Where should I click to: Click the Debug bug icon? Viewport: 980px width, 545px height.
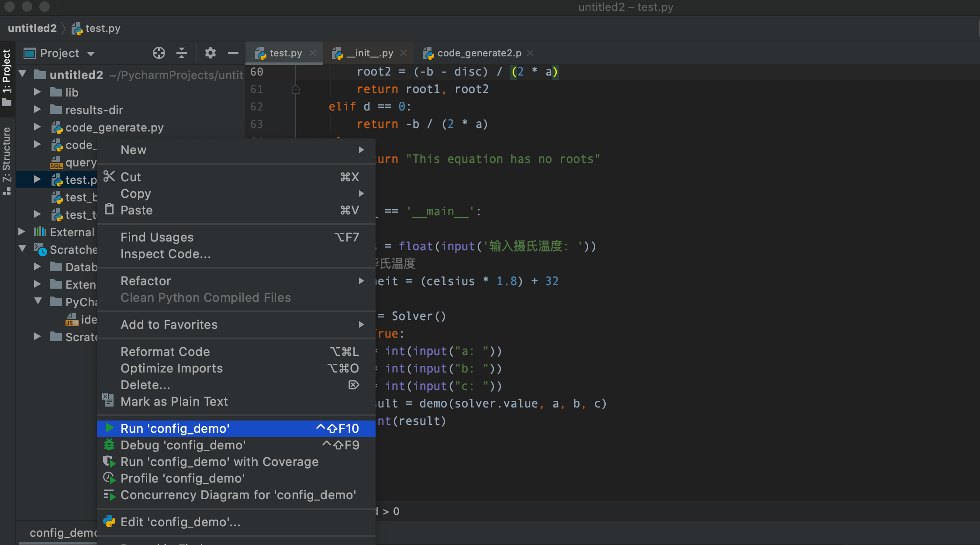click(109, 445)
